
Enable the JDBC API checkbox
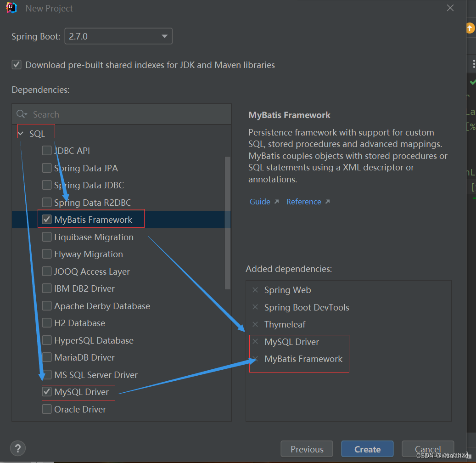click(x=47, y=150)
